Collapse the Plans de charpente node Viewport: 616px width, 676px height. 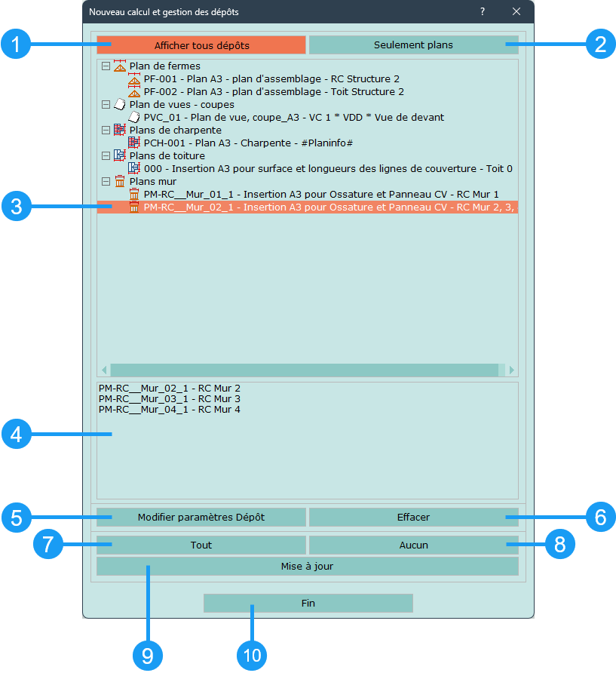coord(105,130)
